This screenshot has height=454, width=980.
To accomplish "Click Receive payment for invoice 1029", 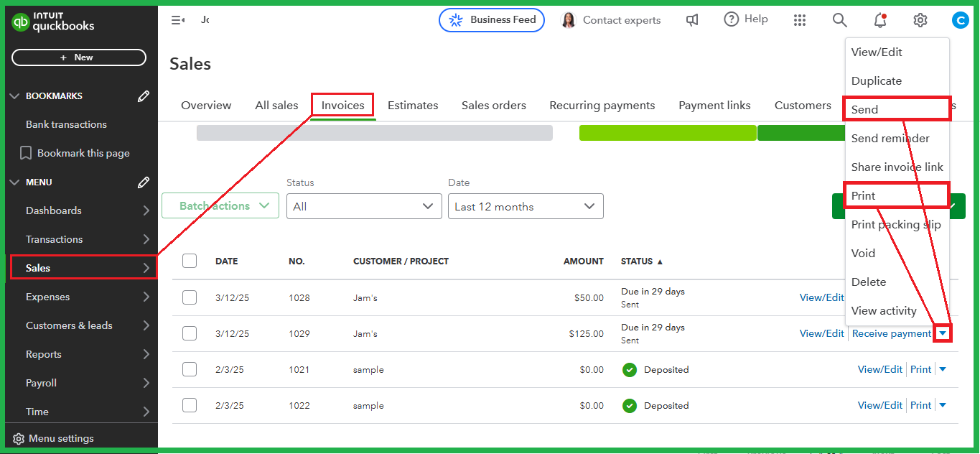I will pyautogui.click(x=892, y=333).
